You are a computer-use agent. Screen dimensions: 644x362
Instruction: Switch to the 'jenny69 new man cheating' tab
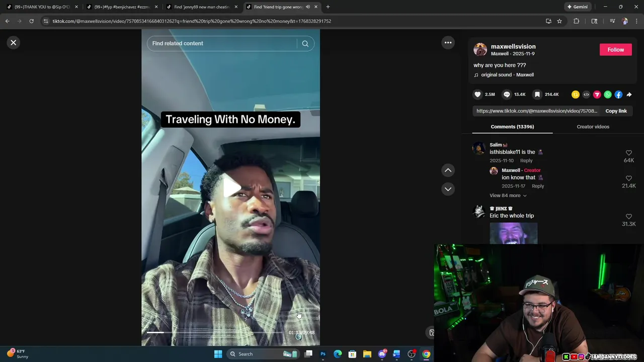202,7
